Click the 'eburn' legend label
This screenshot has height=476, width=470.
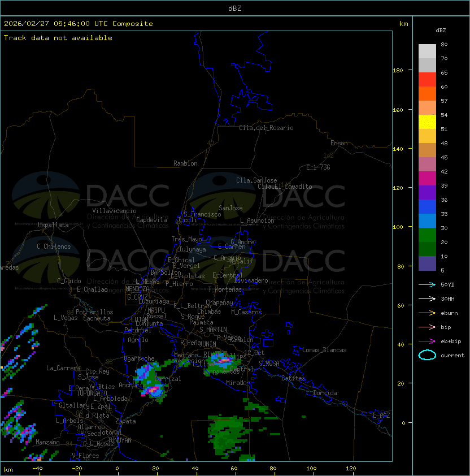[x=449, y=313]
